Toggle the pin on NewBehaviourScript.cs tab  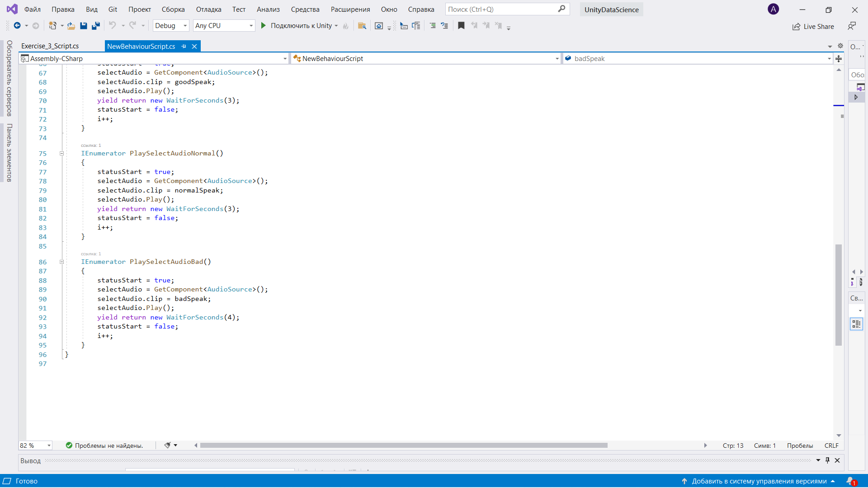pyautogui.click(x=184, y=46)
